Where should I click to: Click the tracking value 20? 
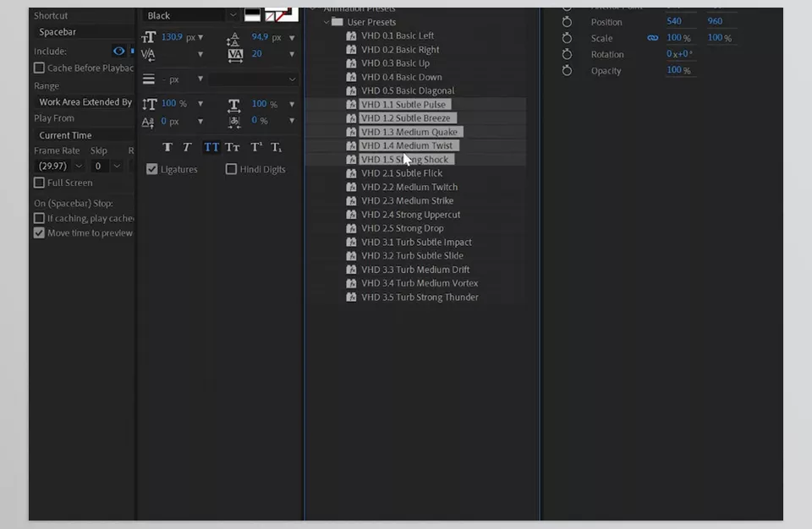(x=257, y=54)
